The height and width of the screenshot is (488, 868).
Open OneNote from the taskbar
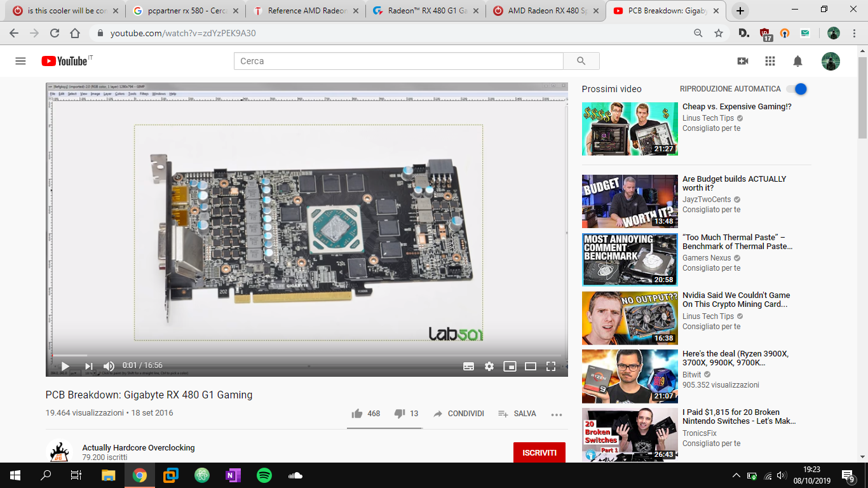(233, 475)
